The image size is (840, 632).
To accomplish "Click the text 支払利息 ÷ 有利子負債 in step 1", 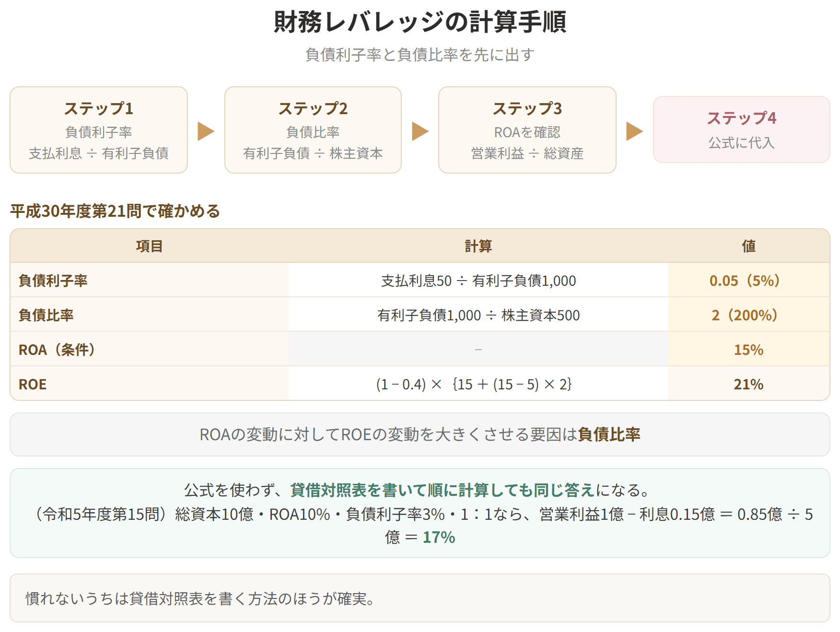I will click(99, 153).
